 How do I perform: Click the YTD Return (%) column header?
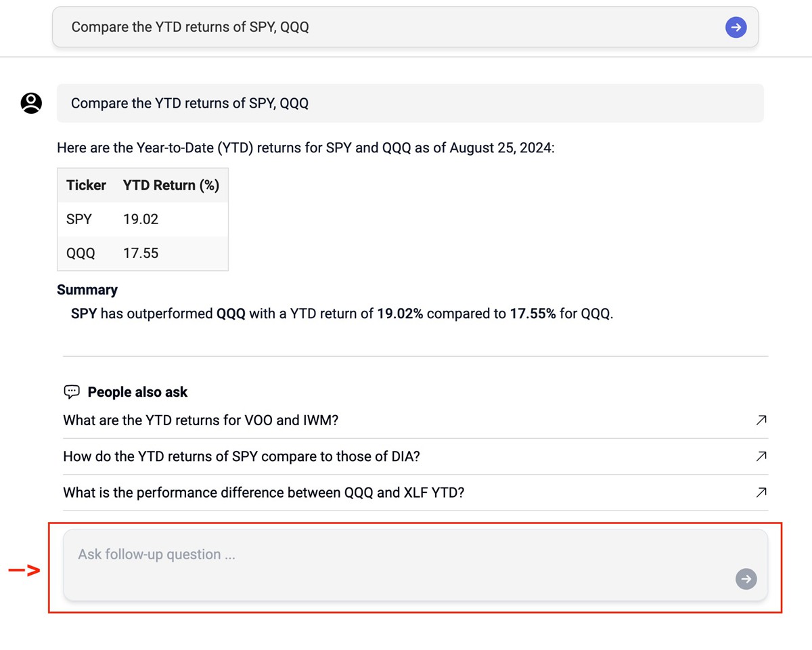tap(171, 186)
